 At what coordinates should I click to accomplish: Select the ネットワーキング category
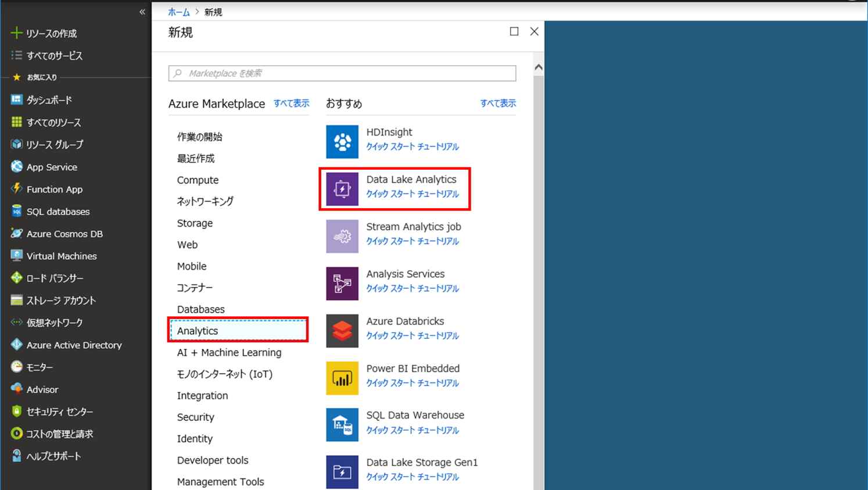coord(205,202)
